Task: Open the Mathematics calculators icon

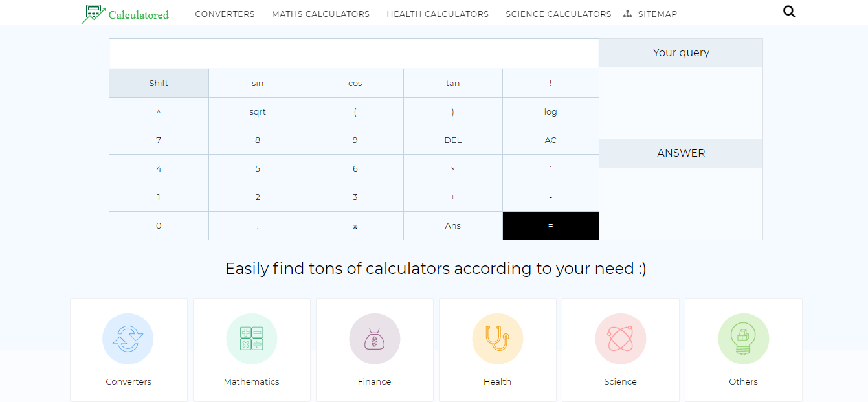Action: click(x=251, y=338)
